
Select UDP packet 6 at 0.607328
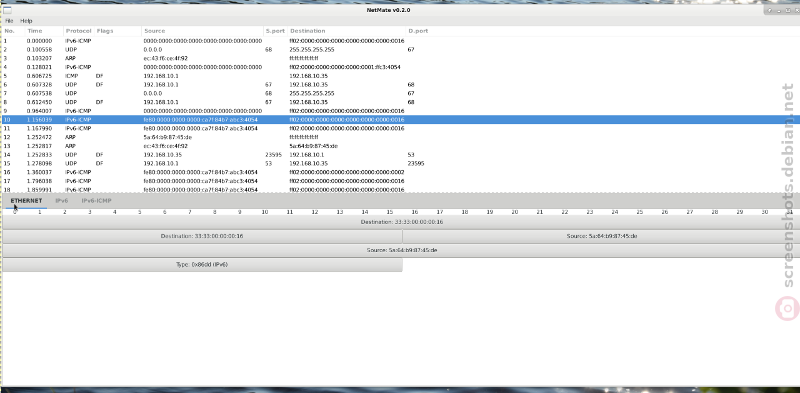coord(400,85)
